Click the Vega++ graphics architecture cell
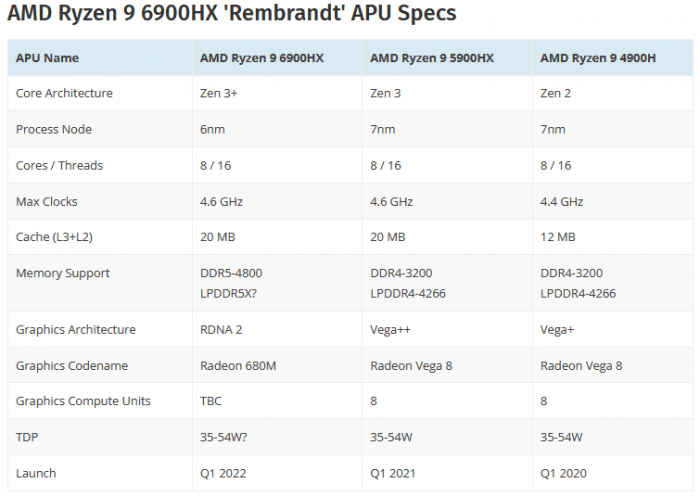This screenshot has height=496, width=700. tap(391, 329)
